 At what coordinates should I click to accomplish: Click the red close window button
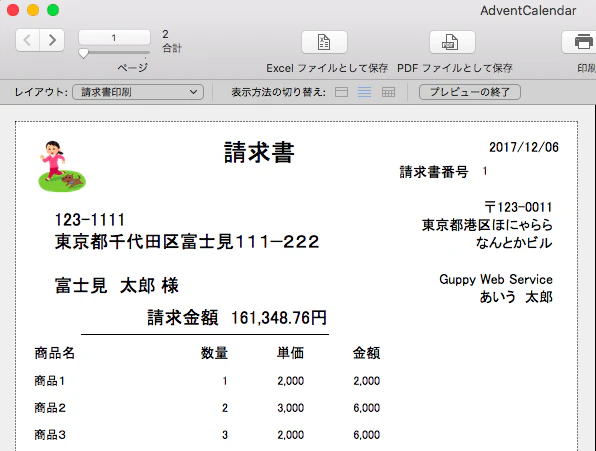13,10
